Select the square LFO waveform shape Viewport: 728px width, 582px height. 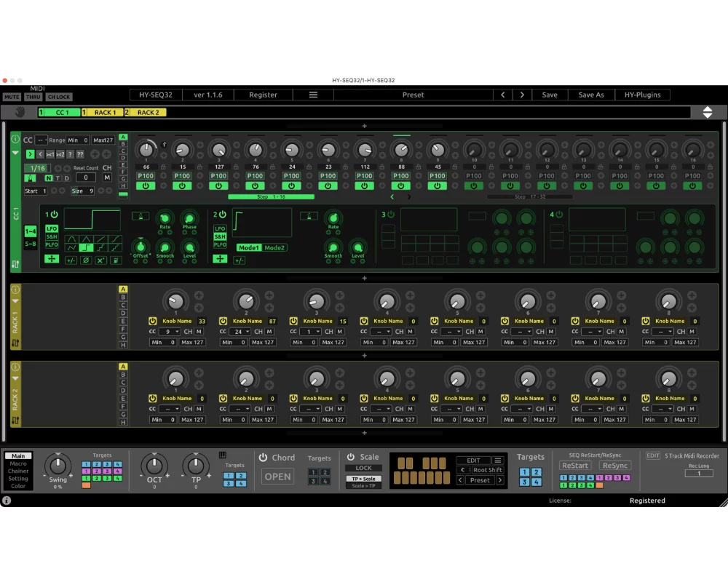pos(86,248)
